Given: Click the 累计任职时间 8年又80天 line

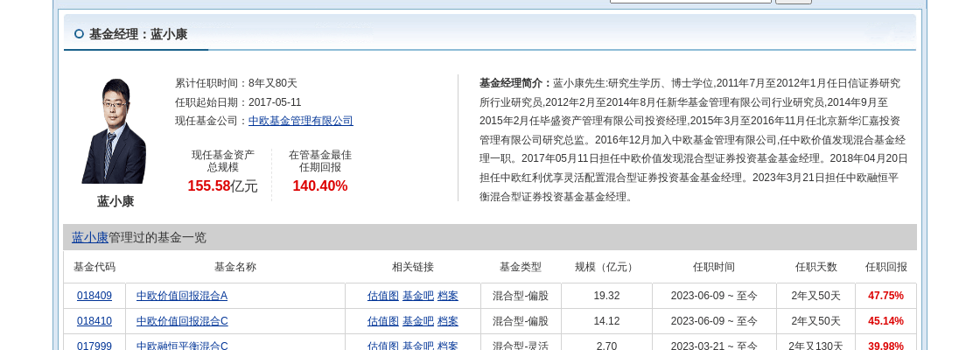Looking at the screenshot, I should [x=236, y=83].
